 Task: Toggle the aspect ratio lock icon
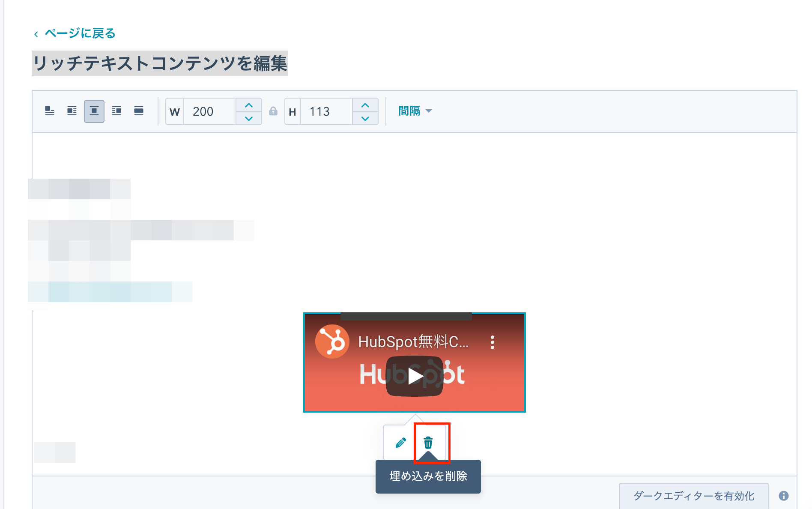point(273,111)
